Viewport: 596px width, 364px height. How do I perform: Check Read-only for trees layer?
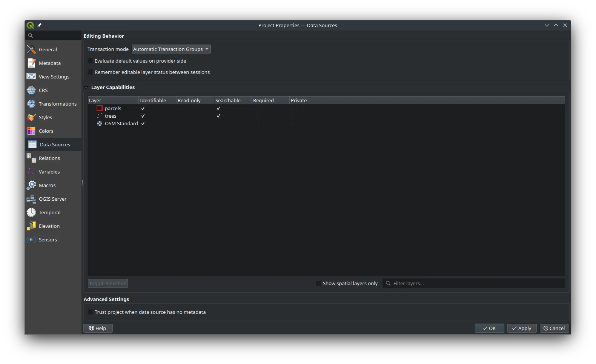[181, 116]
